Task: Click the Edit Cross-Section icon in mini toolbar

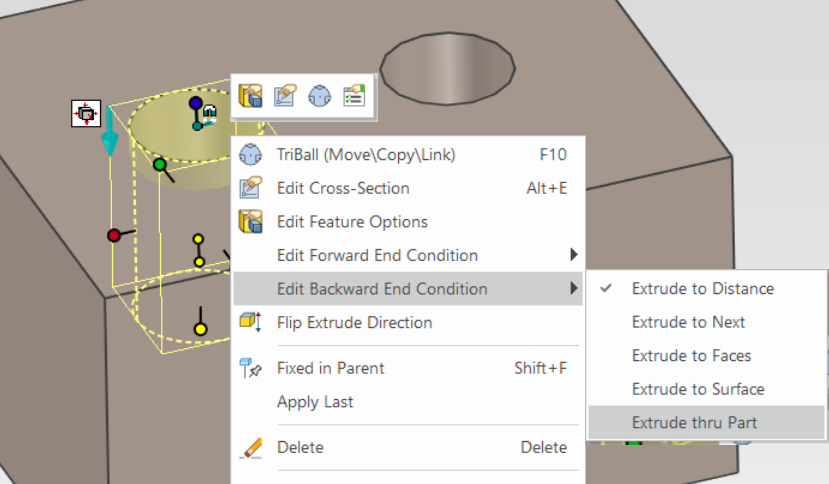Action: (x=285, y=96)
